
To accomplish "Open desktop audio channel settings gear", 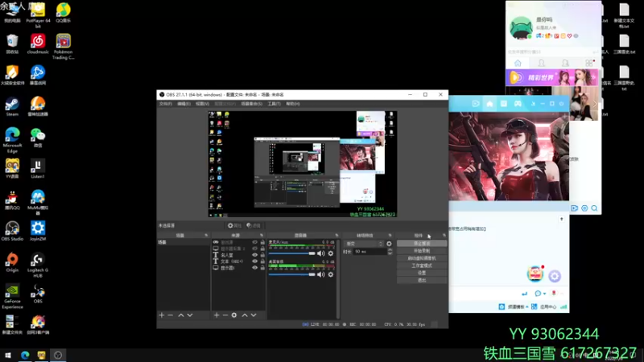I will pos(331,274).
